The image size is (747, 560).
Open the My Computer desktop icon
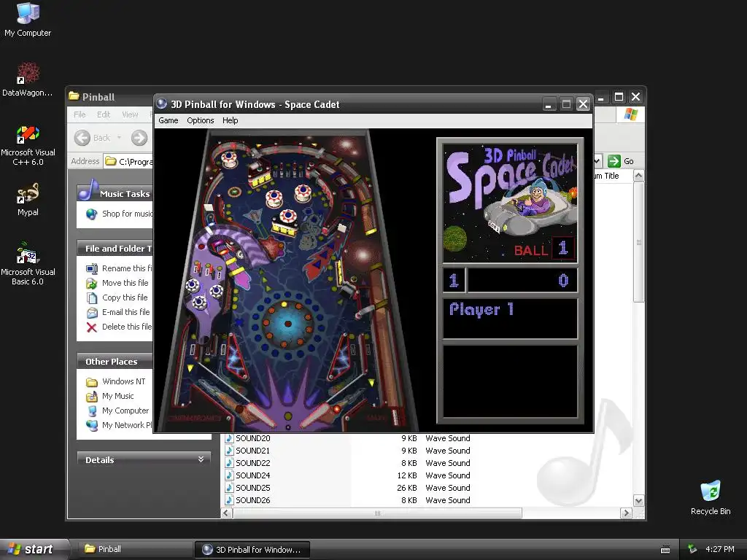click(x=28, y=19)
